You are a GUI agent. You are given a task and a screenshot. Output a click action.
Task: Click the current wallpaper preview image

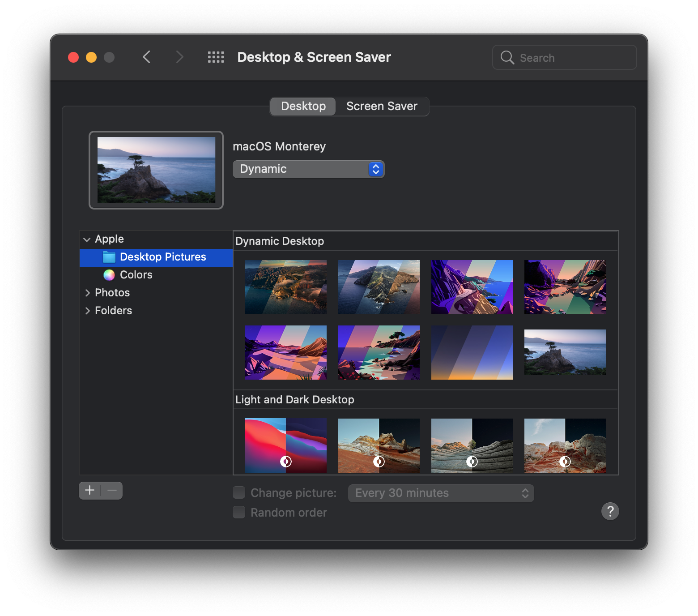156,170
